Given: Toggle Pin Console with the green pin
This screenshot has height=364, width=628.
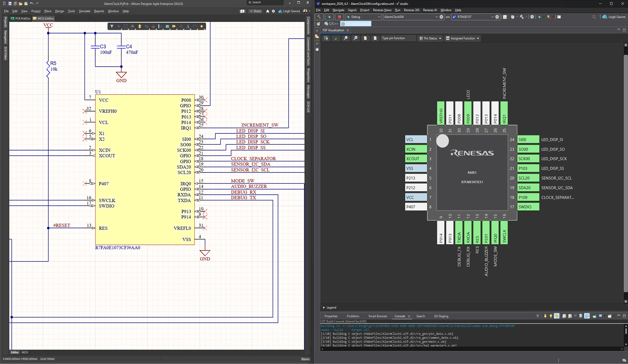Looking at the screenshot, I should click(594, 316).
